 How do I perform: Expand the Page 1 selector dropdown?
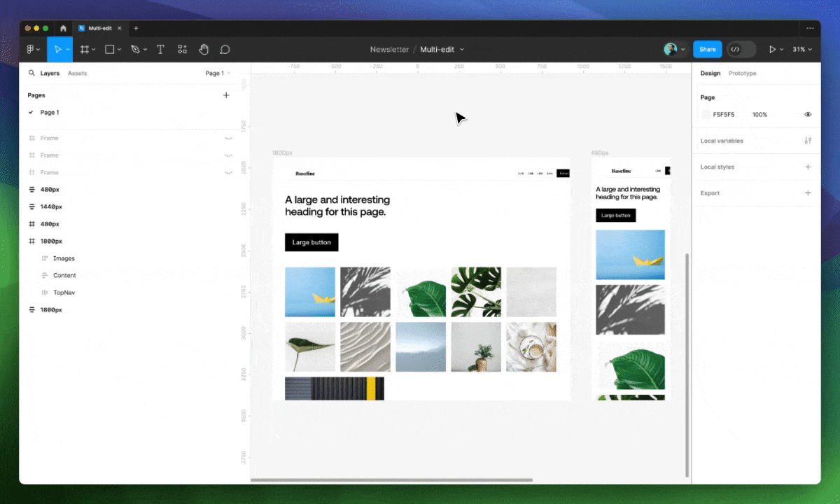pos(218,73)
